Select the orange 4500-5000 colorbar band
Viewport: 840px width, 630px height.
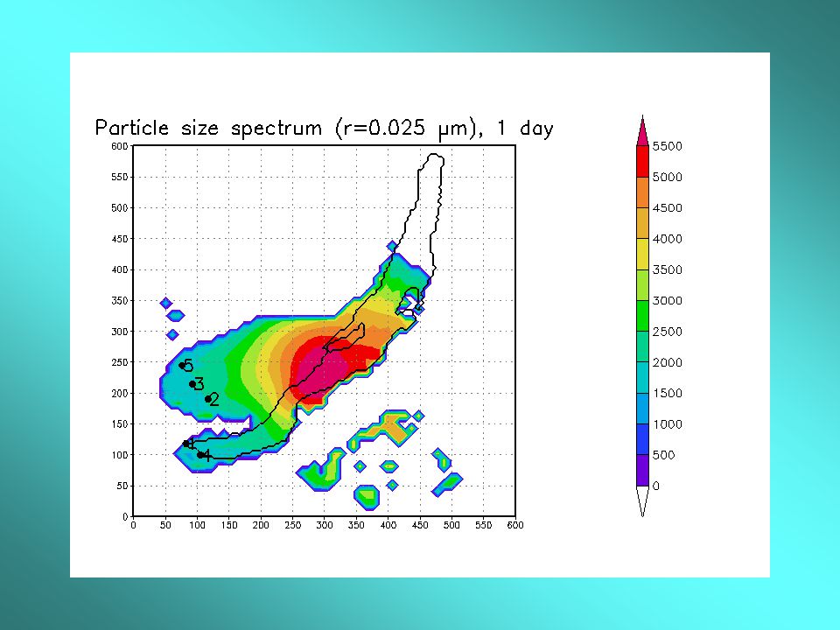coord(642,192)
